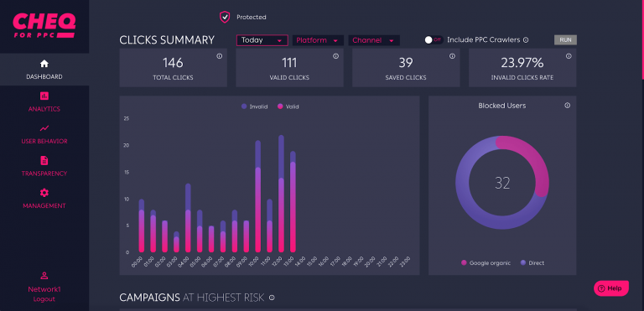The image size is (644, 311).
Task: Open the Platform filter dropdown
Action: (x=318, y=40)
